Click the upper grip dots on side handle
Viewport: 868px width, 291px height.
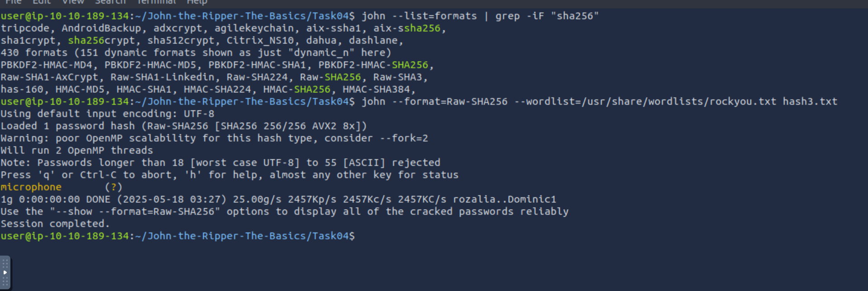pos(5,263)
